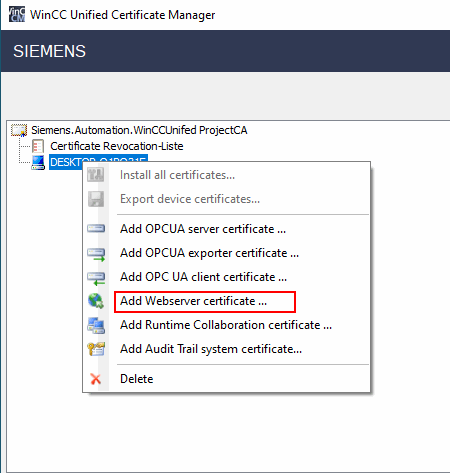This screenshot has height=473, width=450.
Task: Click the Certificate Revocation-Liste document icon
Action: point(38,146)
